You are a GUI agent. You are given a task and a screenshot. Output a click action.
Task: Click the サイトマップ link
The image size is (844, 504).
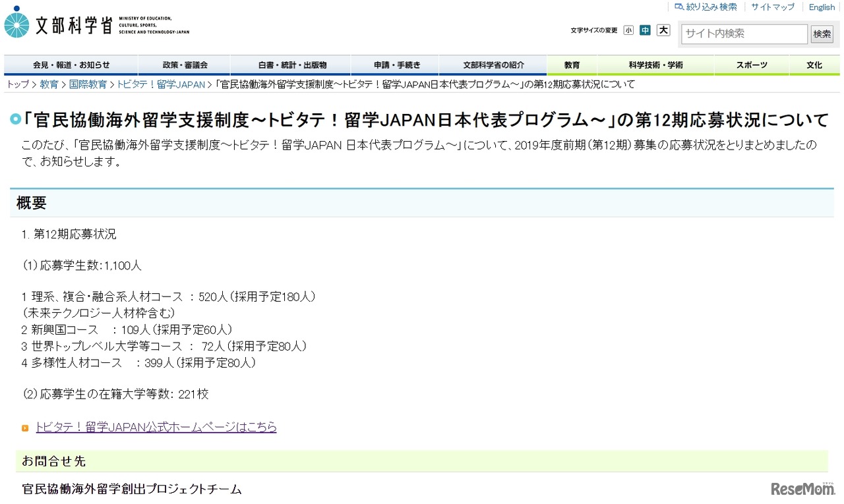pyautogui.click(x=772, y=7)
